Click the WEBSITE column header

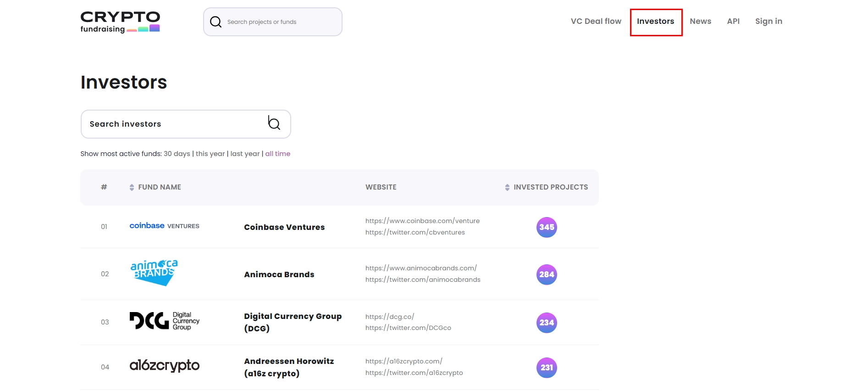tap(381, 187)
